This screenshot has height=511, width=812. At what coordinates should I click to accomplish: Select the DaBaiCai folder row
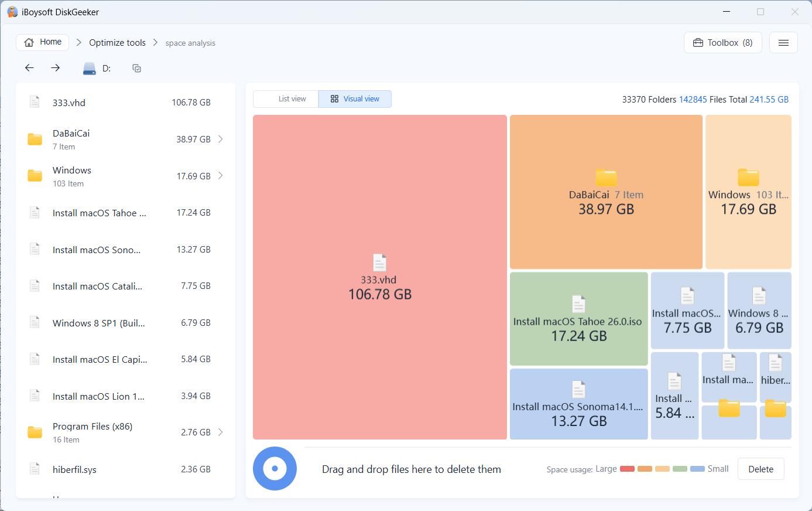(x=125, y=139)
